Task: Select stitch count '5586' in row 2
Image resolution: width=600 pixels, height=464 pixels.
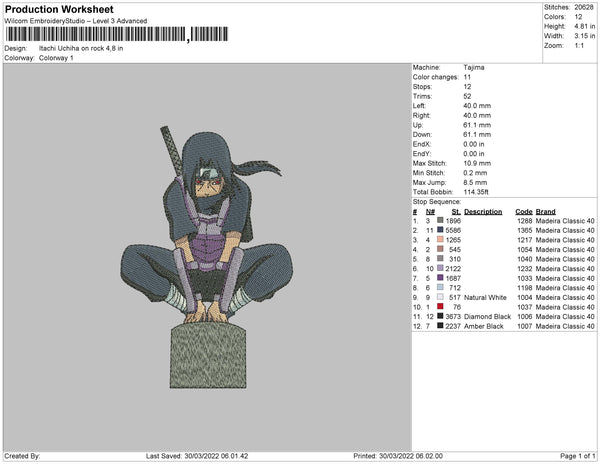Action: pos(453,230)
